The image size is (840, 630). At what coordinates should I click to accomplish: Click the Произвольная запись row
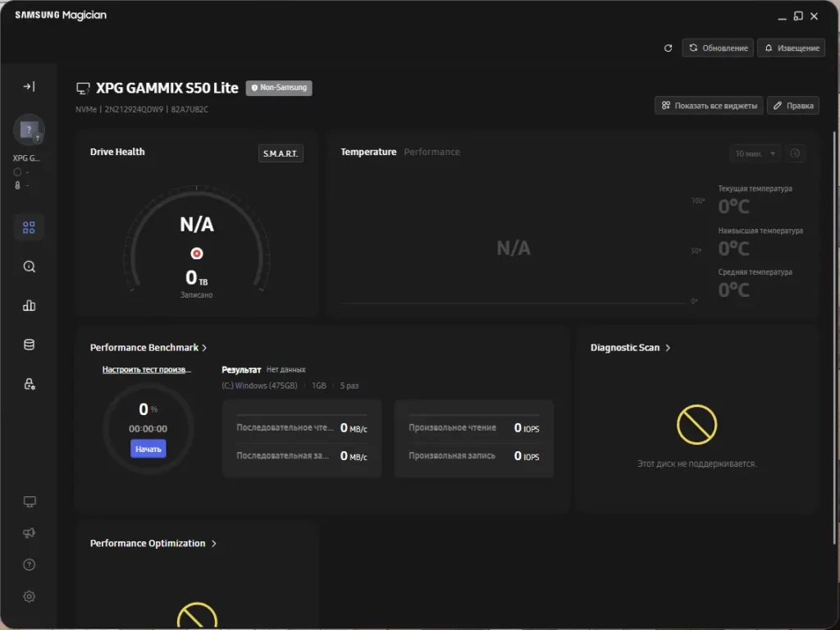473,456
